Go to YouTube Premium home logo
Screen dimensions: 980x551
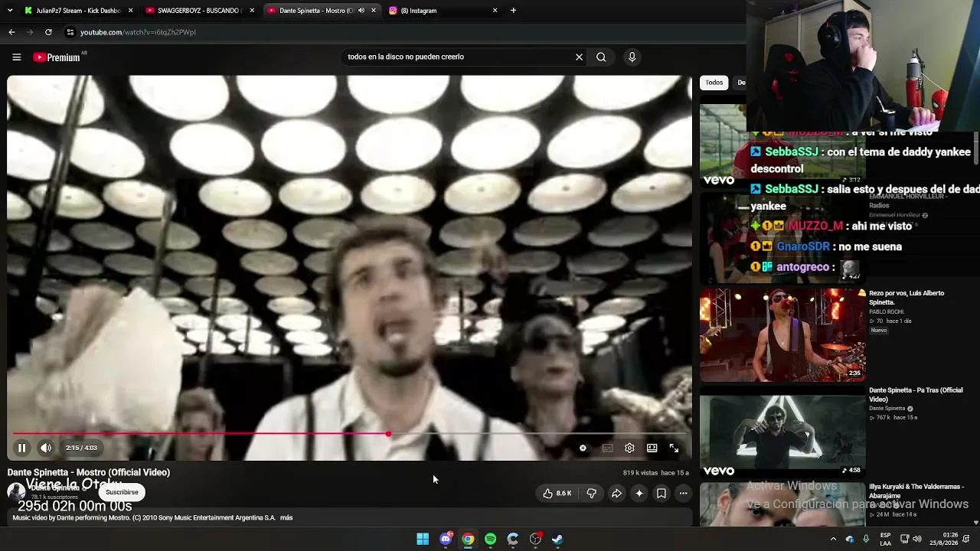pyautogui.click(x=57, y=57)
